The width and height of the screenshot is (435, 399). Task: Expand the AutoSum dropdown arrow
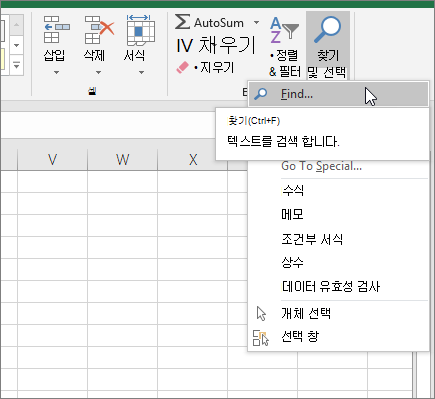pyautogui.click(x=256, y=22)
